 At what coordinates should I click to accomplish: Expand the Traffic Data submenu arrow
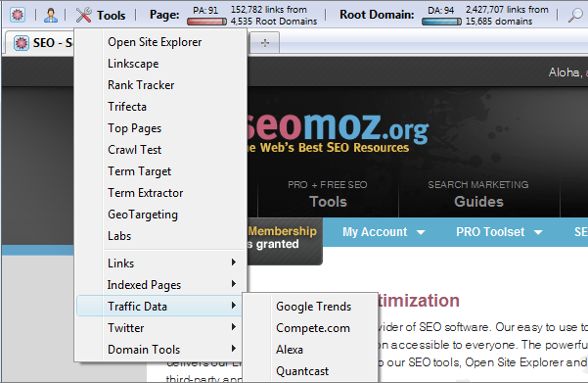tap(234, 306)
